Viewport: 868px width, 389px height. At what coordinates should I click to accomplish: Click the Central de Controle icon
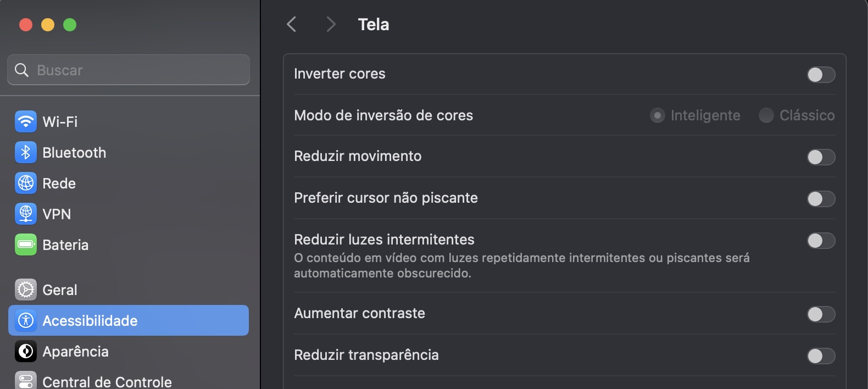point(25,380)
